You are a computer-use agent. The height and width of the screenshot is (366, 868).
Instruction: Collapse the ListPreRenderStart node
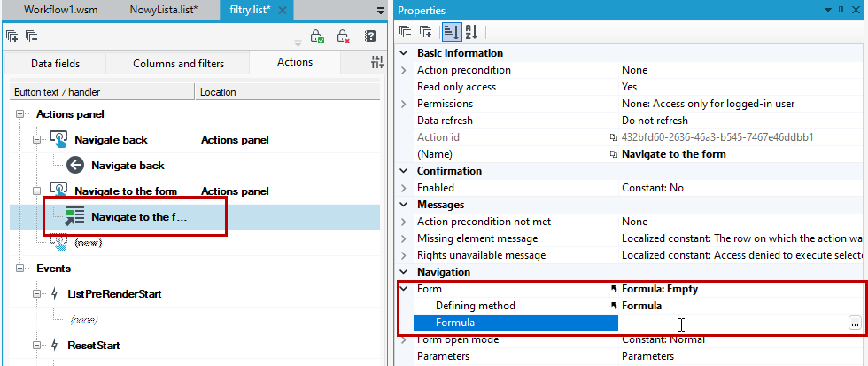(37, 294)
